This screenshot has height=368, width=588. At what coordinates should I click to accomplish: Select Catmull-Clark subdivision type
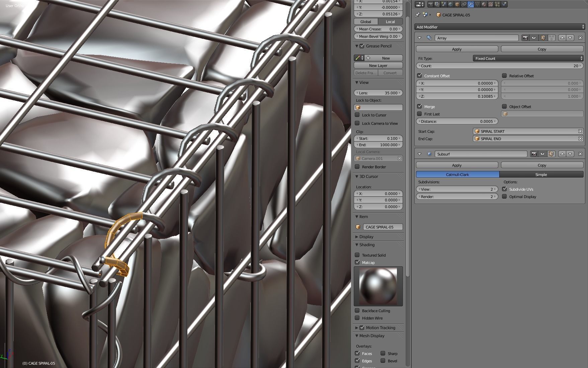pos(457,174)
